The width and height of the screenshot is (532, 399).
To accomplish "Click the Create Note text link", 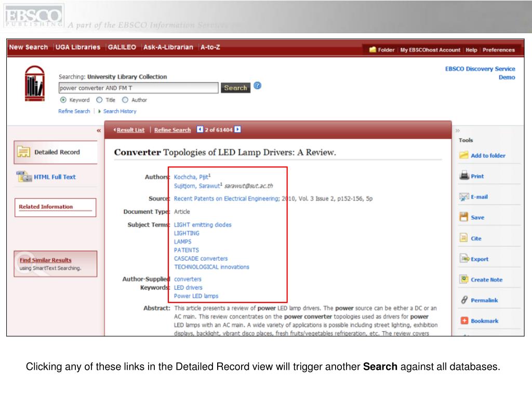I will coord(486,280).
